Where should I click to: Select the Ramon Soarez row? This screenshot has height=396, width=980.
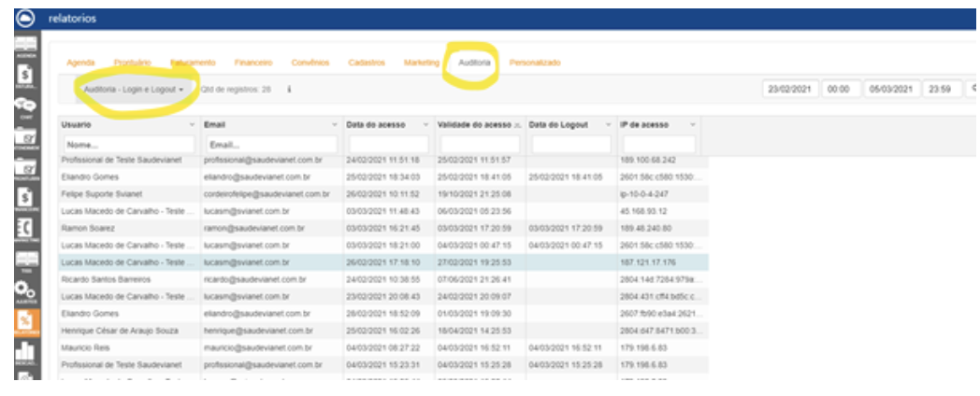[383, 228]
